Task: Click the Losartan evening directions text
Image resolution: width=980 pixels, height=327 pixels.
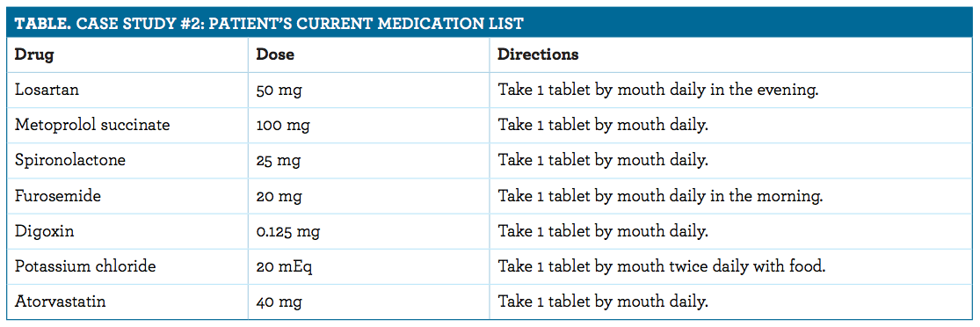Action: pos(658,91)
